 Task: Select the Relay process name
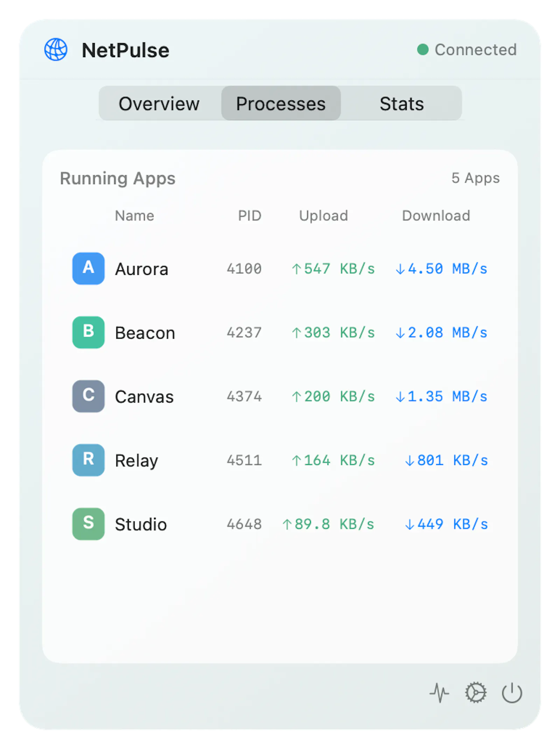(x=136, y=460)
